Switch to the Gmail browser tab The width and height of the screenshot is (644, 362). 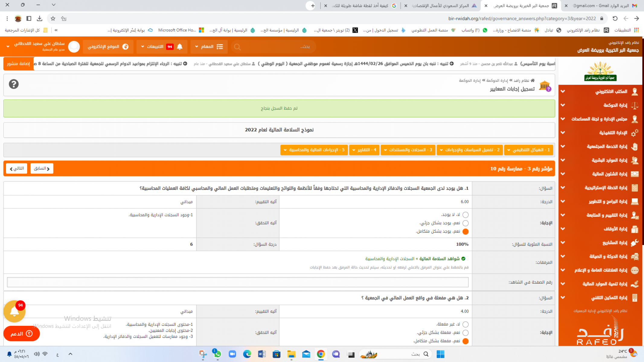point(601,5)
